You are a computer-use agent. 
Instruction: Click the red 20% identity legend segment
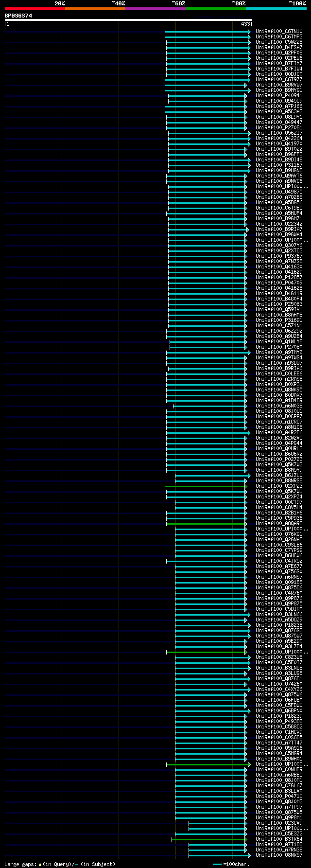35,9
